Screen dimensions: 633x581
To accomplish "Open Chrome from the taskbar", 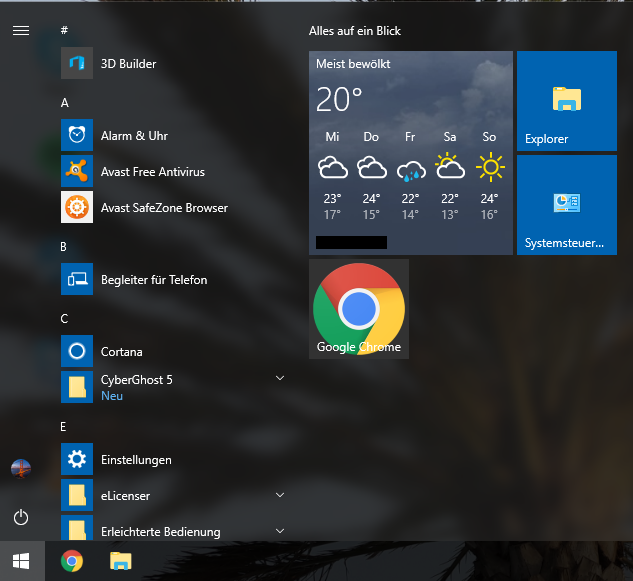I will [72, 561].
